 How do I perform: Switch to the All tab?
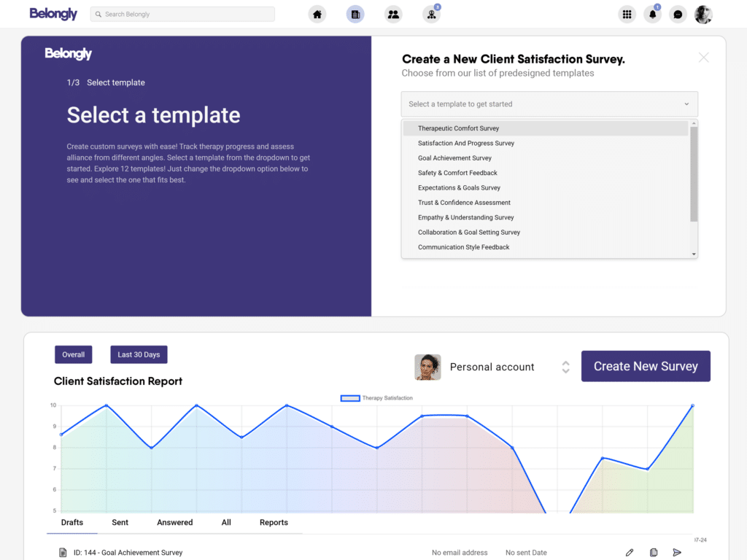[x=226, y=522]
